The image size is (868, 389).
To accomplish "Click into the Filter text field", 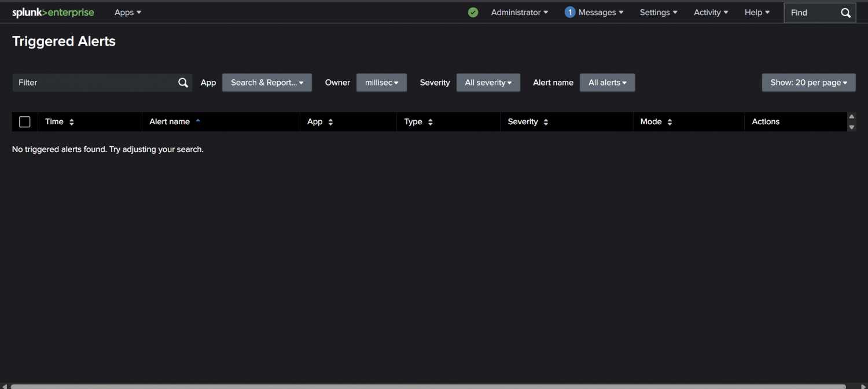I will click(93, 83).
